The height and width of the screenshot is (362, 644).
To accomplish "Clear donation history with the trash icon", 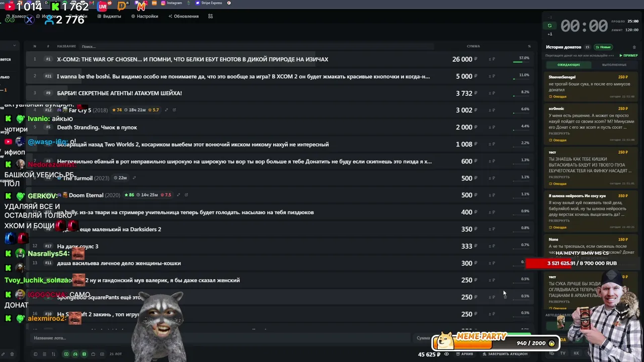I will pos(634,47).
